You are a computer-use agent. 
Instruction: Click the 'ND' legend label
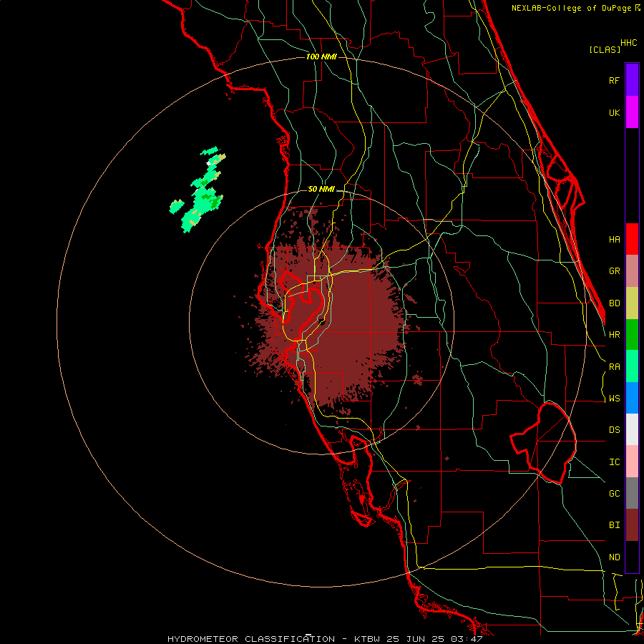tap(615, 557)
